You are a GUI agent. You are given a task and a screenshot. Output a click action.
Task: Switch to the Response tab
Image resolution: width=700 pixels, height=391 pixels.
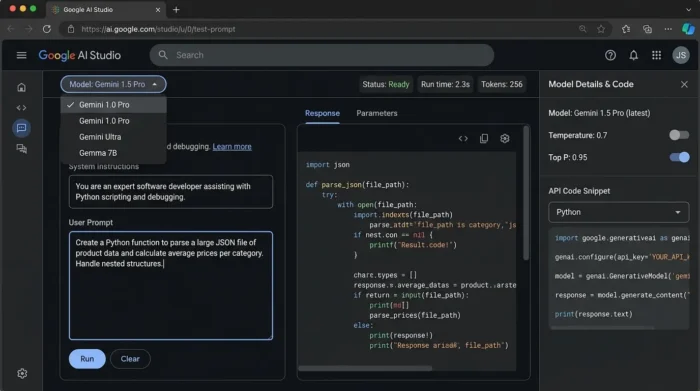tap(322, 113)
